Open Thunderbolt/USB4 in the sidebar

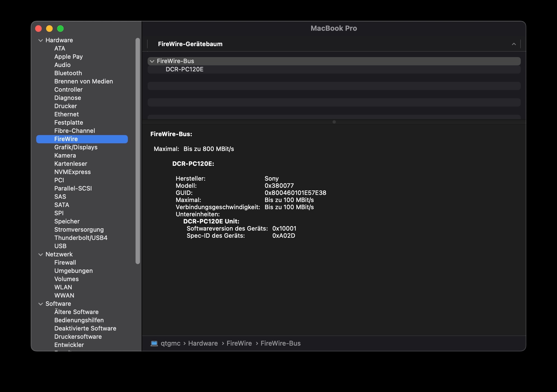pyautogui.click(x=81, y=238)
